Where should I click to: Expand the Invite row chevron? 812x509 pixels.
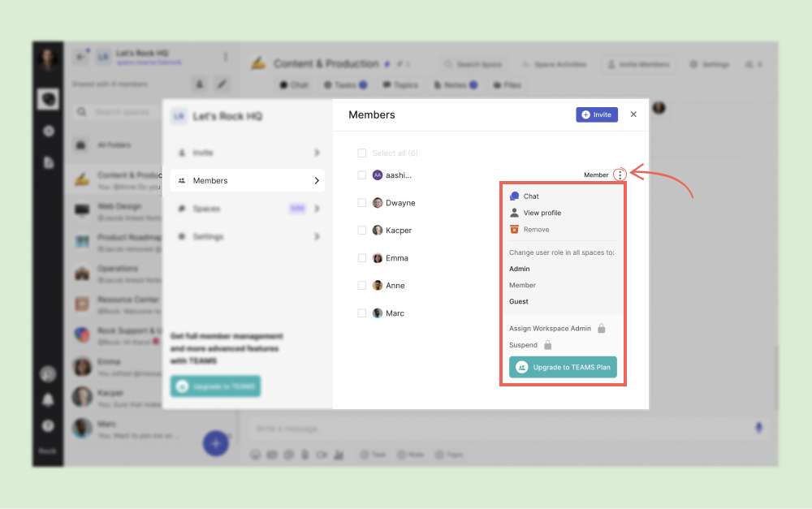(x=317, y=153)
